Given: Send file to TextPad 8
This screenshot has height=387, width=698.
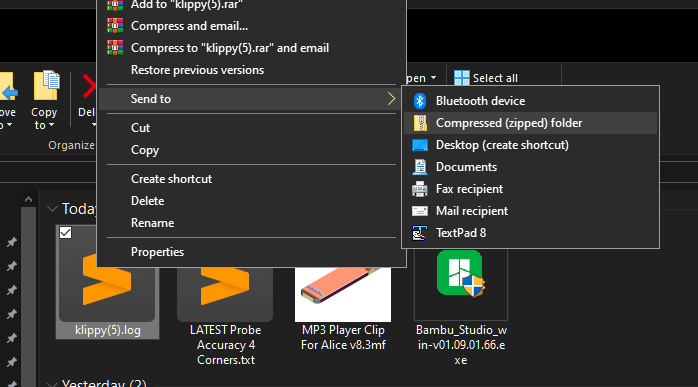Looking at the screenshot, I should [x=530, y=233].
